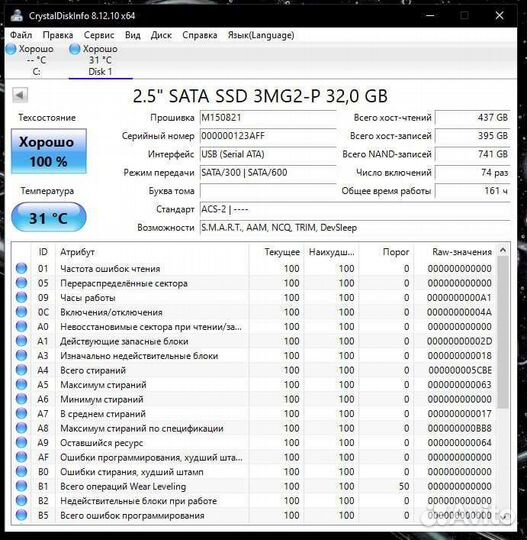Click the Интерфейс field USB (Serial ATA)
Viewport: 527px width, 540px height.
pos(268,154)
